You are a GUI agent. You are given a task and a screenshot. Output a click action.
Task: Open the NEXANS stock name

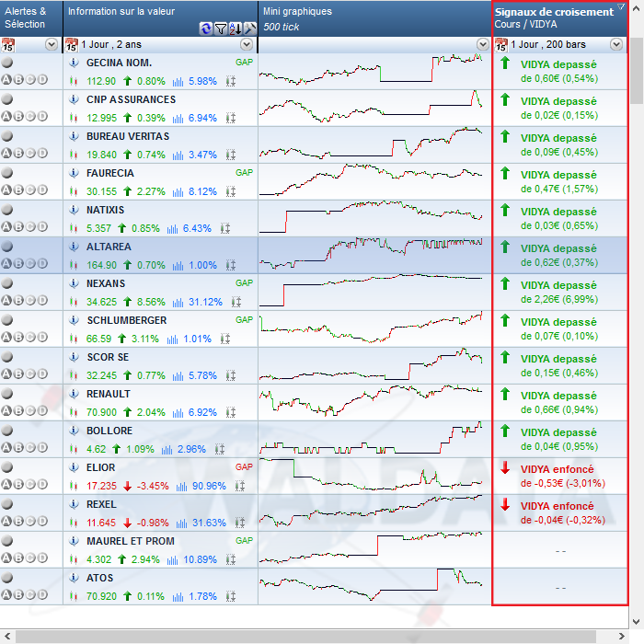pos(106,283)
